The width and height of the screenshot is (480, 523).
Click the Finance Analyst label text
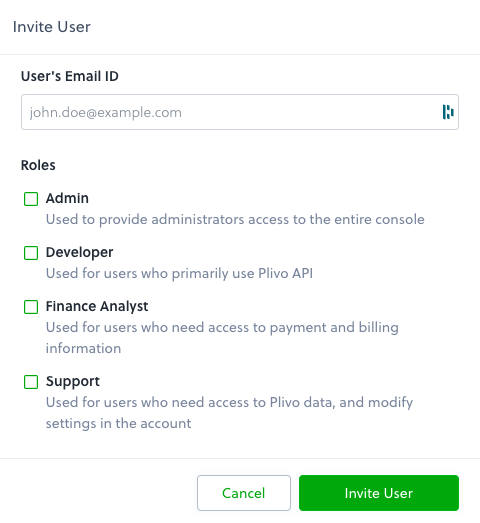[97, 307]
